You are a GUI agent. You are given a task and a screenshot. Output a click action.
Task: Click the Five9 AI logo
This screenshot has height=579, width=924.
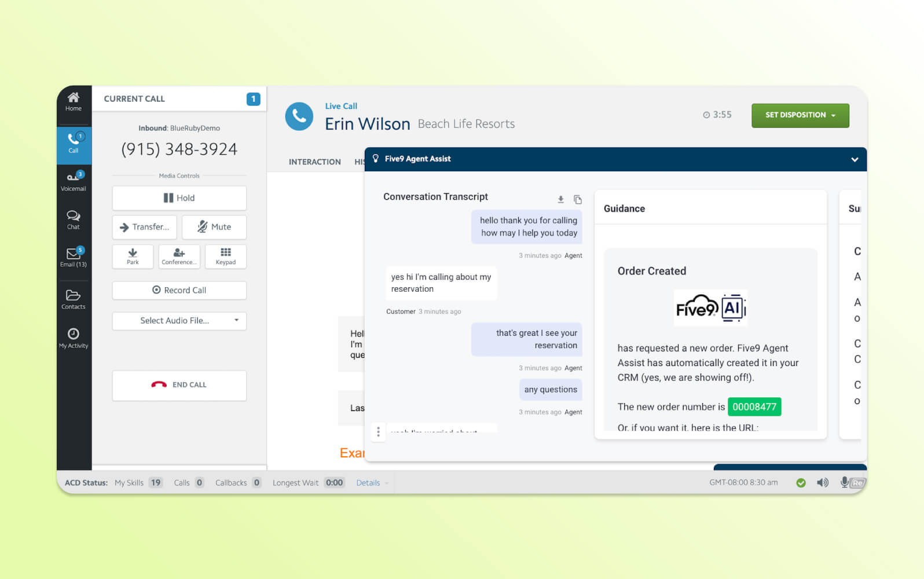point(711,307)
